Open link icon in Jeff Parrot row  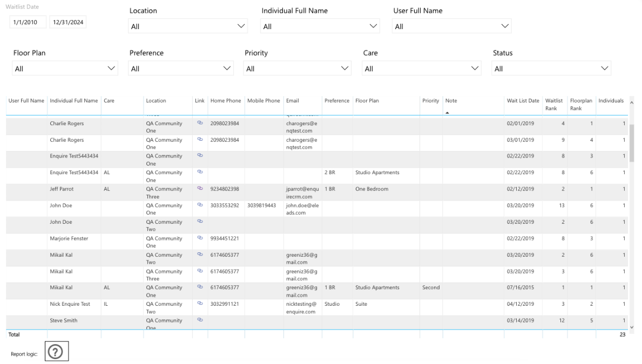point(200,188)
